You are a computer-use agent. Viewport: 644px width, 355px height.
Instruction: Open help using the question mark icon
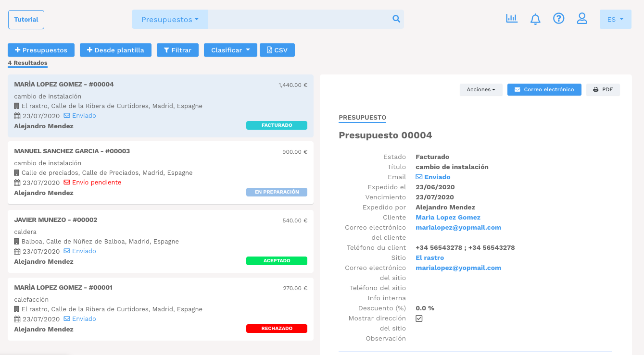558,18
